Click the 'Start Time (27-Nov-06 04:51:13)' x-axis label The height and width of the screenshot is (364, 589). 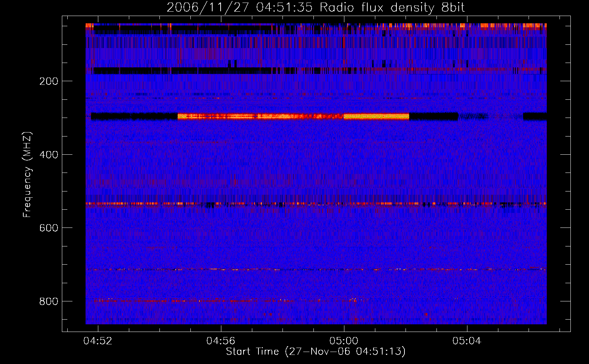316,352
